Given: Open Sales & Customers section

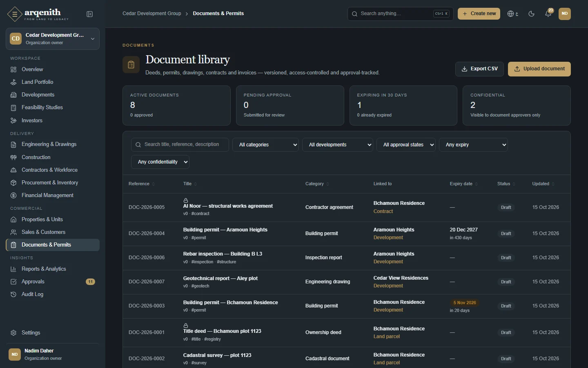Looking at the screenshot, I should click(x=53, y=232).
